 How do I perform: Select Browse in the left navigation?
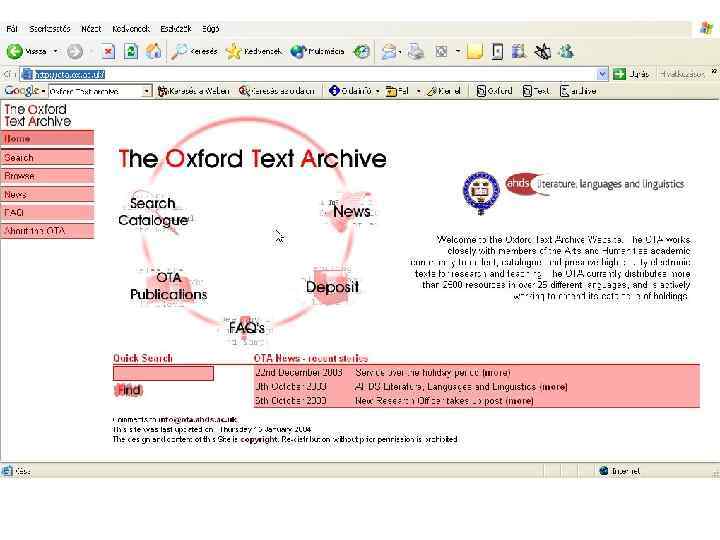click(x=48, y=176)
